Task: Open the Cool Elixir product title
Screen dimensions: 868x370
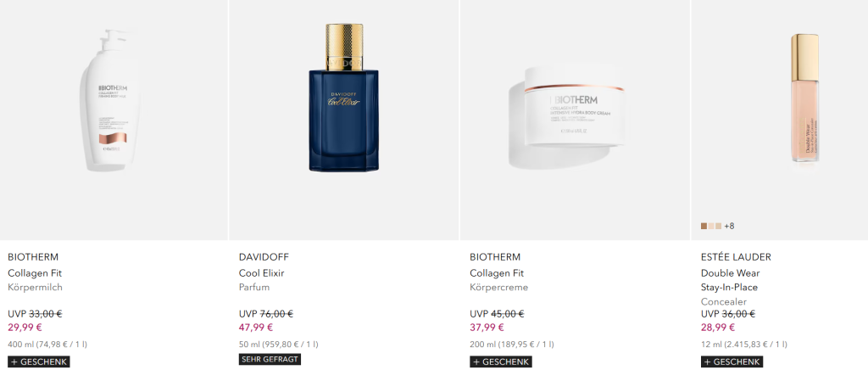Action: pyautogui.click(x=261, y=273)
